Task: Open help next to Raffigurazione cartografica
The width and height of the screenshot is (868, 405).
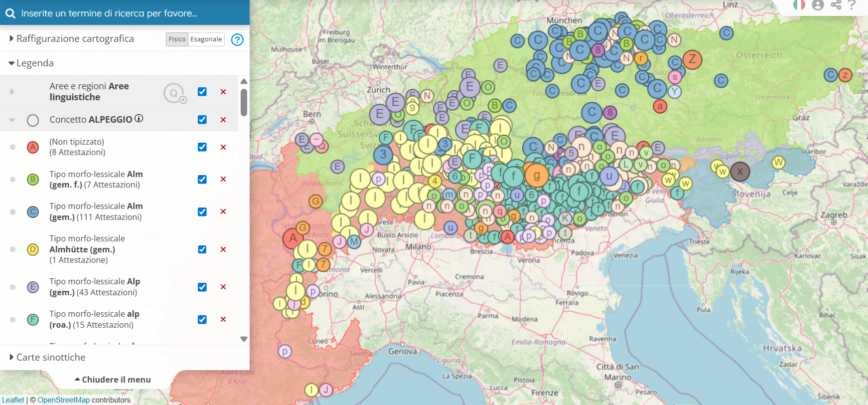Action: (237, 39)
